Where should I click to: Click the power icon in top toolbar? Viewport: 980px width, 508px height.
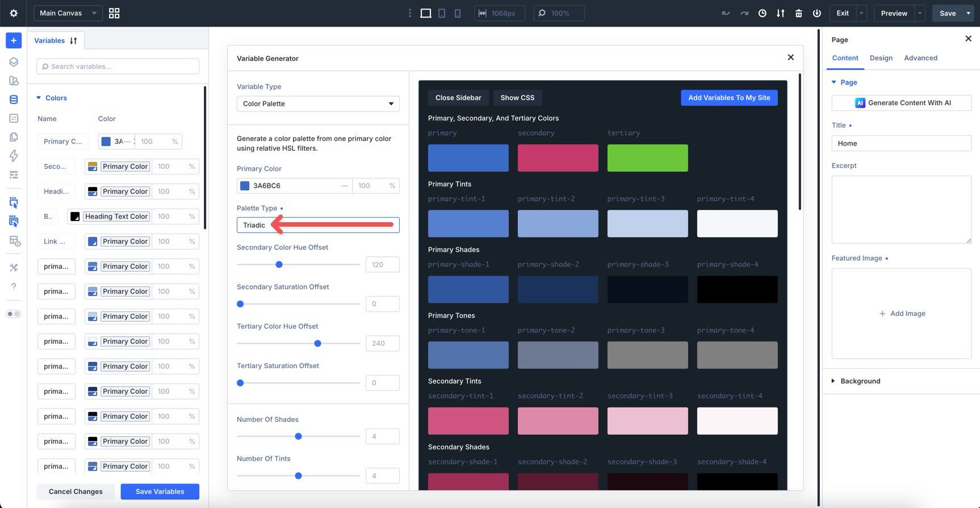(x=817, y=13)
